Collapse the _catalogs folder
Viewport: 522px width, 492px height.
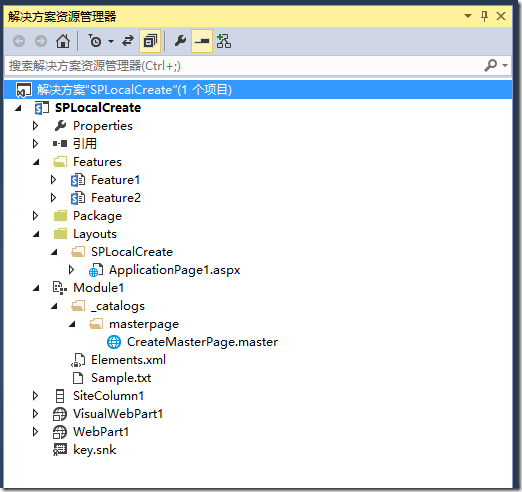(54, 306)
